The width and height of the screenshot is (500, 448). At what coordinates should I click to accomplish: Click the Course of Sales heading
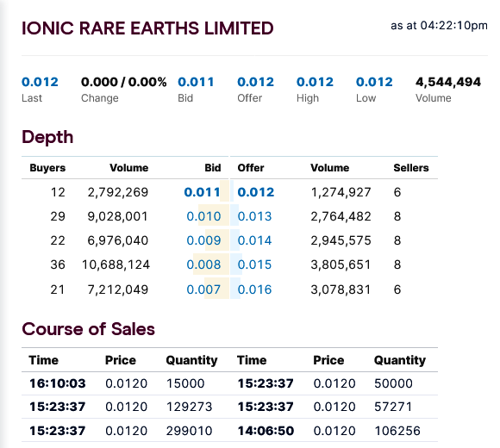88,329
